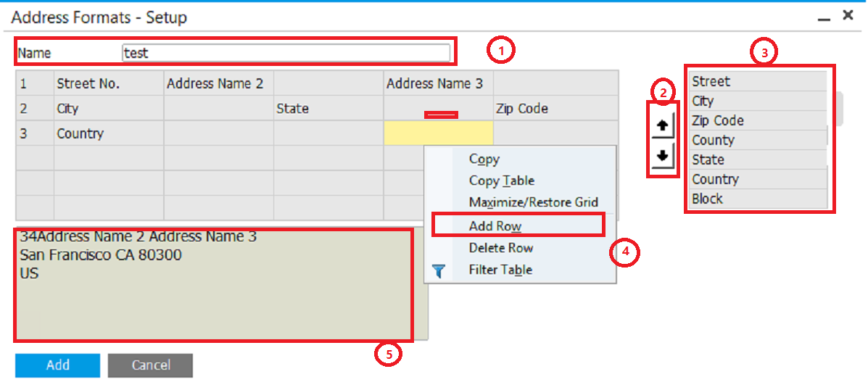Click Copy in the context menu

point(484,159)
